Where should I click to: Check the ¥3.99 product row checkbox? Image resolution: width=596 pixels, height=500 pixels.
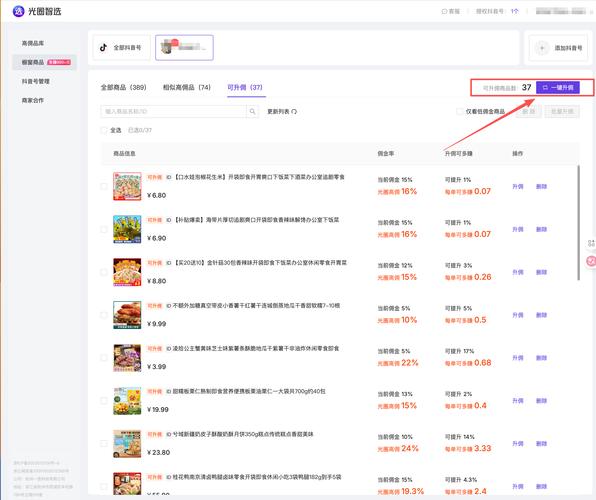(x=104, y=358)
